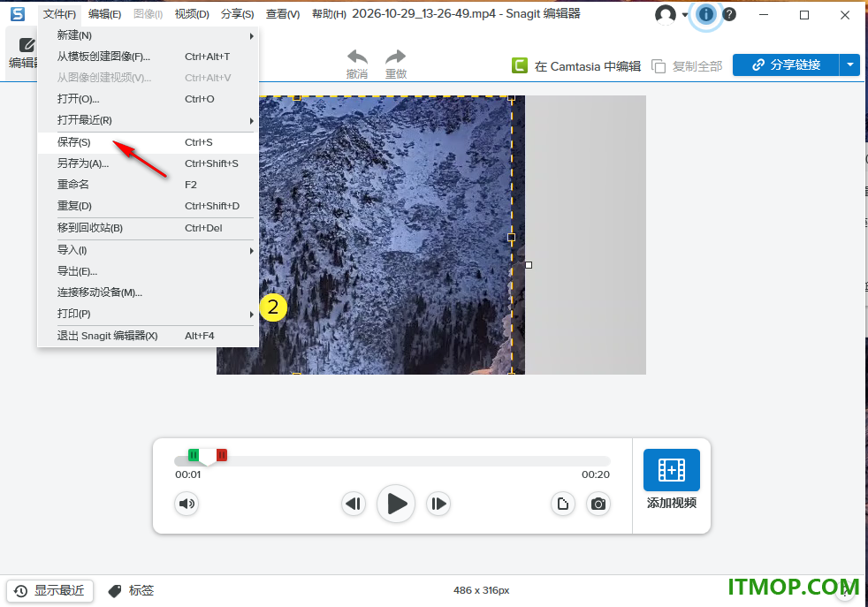Click the video timeline track

coord(392,461)
